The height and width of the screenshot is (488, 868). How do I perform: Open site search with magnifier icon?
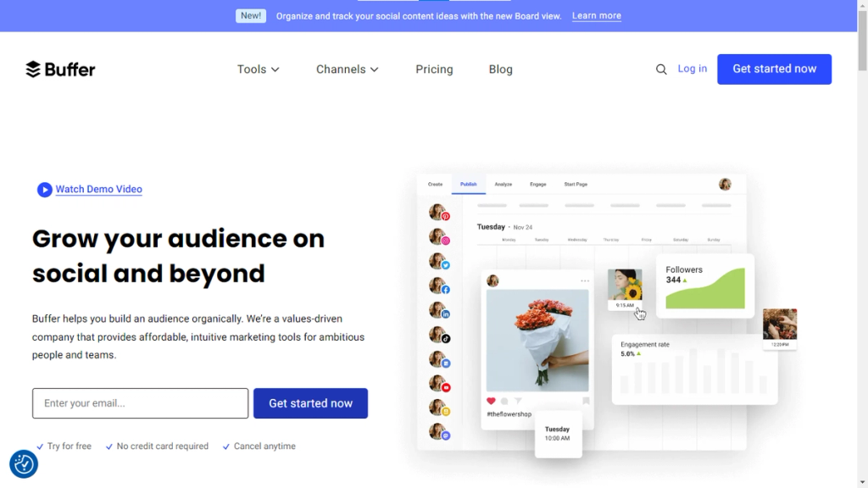[x=661, y=69]
